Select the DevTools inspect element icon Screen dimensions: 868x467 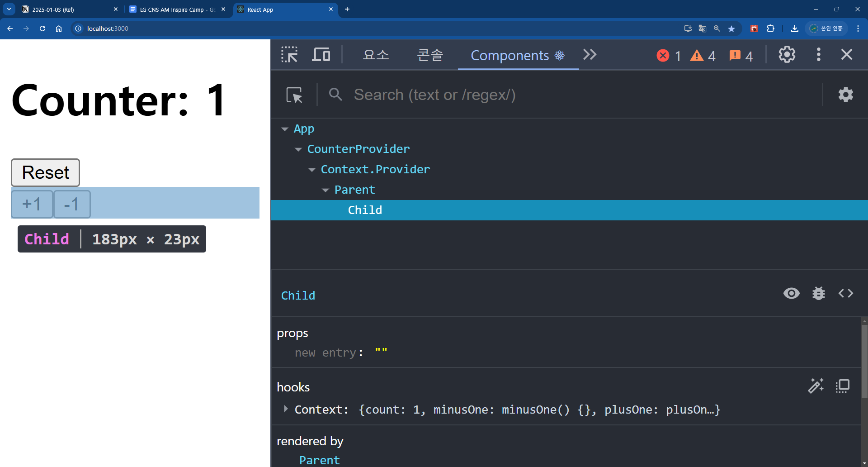(289, 55)
